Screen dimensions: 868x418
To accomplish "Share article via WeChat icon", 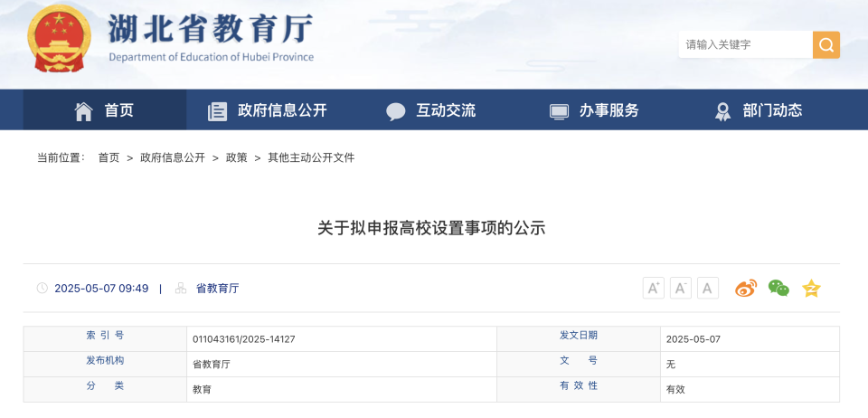I will pos(778,288).
